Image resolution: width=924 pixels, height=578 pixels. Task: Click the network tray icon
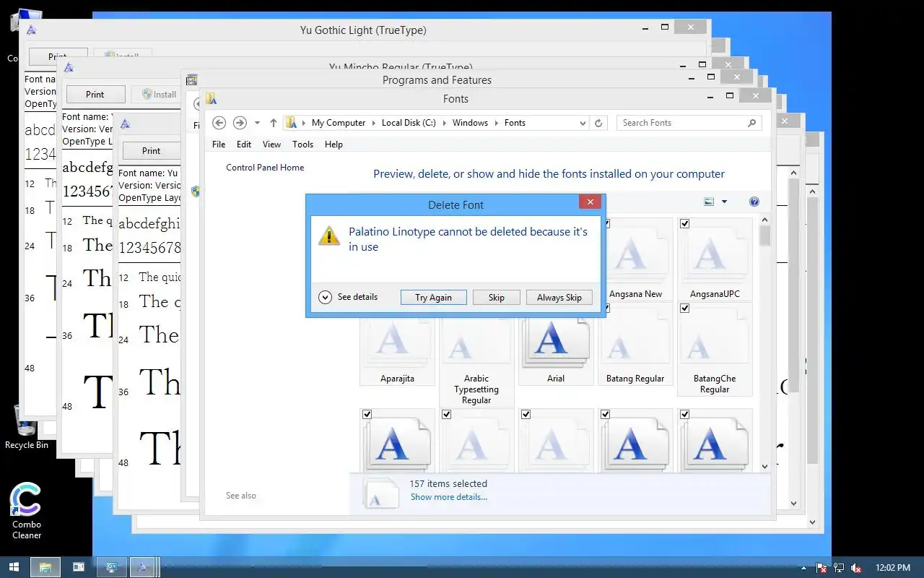[839, 568]
